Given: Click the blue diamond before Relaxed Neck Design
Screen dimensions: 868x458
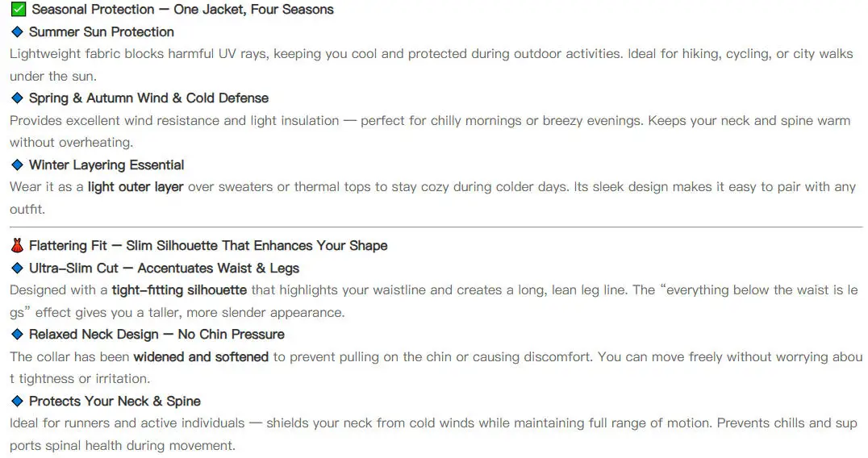Looking at the screenshot, I should (17, 334).
